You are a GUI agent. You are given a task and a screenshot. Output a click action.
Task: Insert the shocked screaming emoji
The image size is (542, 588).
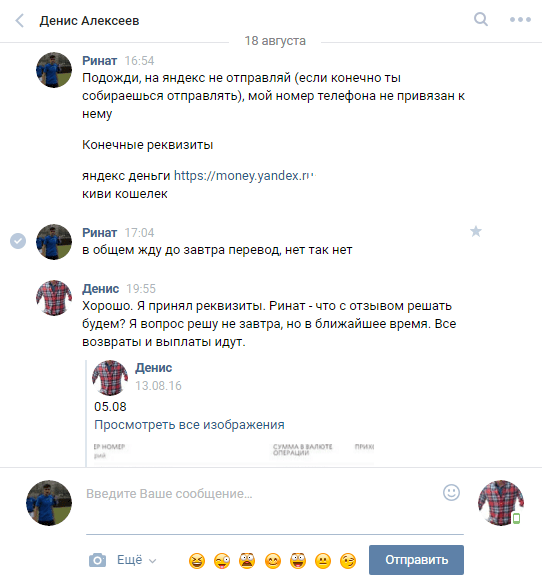(247, 561)
